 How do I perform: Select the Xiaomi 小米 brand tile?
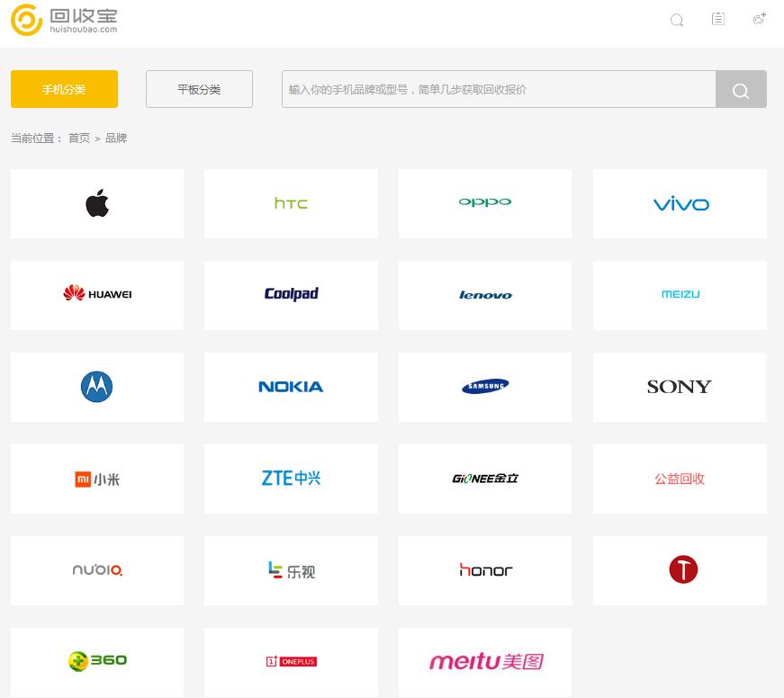coord(97,479)
